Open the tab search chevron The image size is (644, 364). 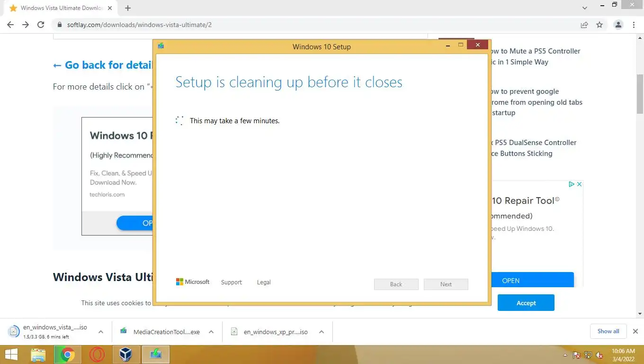coord(585,8)
